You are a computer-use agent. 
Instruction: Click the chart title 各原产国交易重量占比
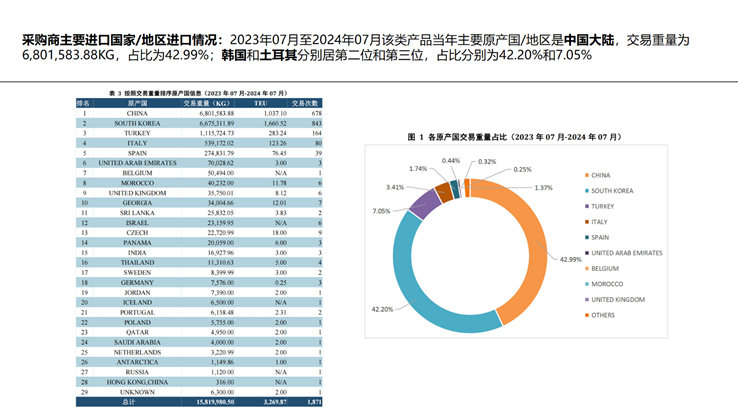coord(485,135)
